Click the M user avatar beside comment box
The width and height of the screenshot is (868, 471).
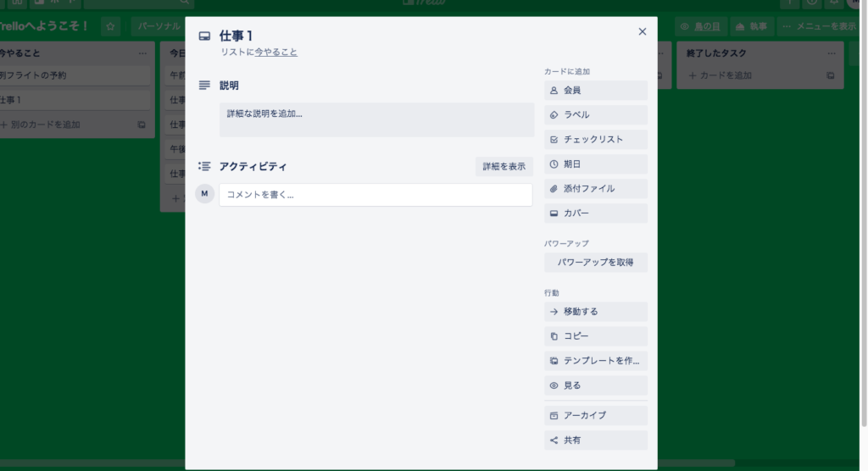[205, 194]
